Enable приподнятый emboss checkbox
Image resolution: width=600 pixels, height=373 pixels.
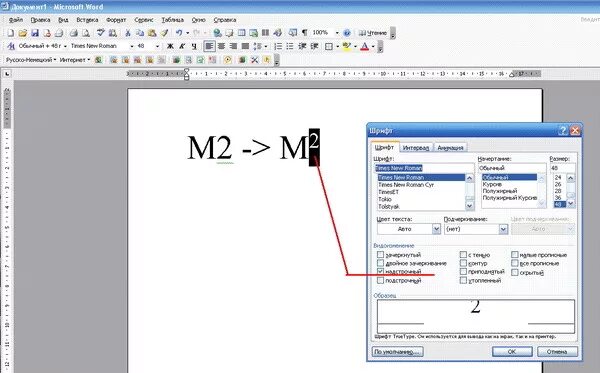pyautogui.click(x=463, y=271)
